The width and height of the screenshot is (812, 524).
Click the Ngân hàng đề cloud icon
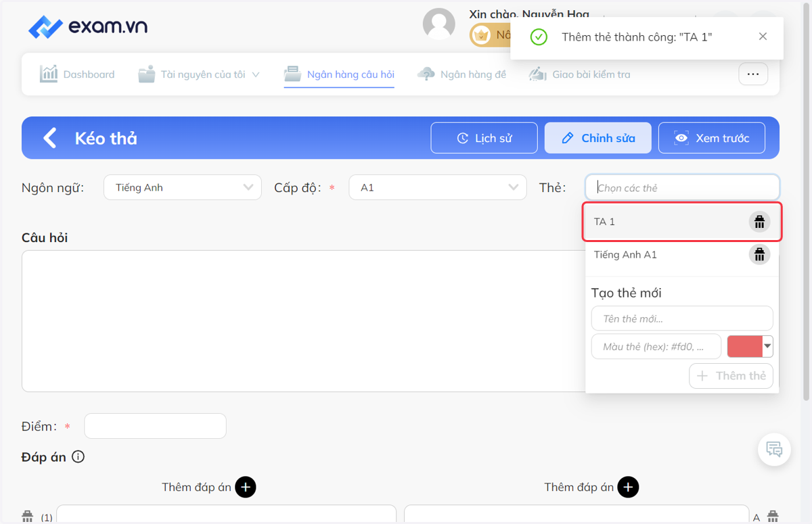tap(426, 74)
